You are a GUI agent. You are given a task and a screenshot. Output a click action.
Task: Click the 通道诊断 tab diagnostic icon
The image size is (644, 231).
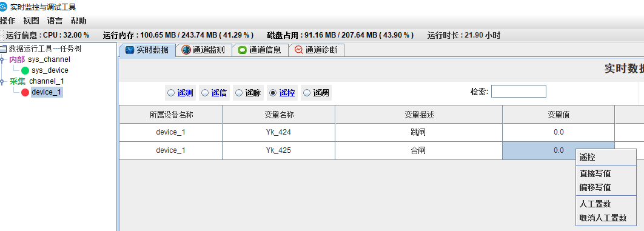click(298, 50)
